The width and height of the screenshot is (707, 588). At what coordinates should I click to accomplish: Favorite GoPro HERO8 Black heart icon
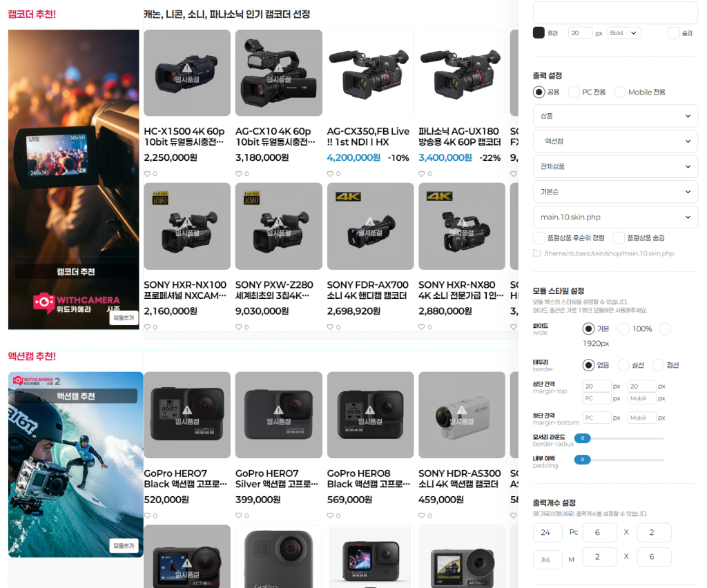pos(330,516)
